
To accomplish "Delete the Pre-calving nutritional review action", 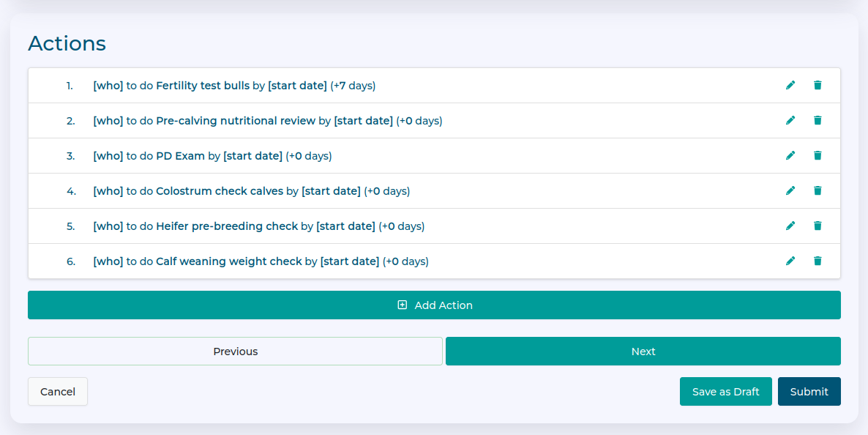I will coord(818,120).
